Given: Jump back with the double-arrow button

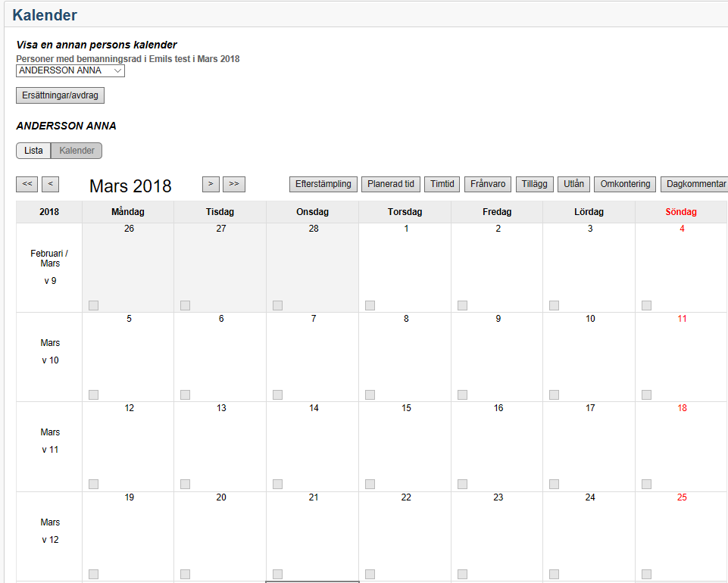Looking at the screenshot, I should (27, 183).
